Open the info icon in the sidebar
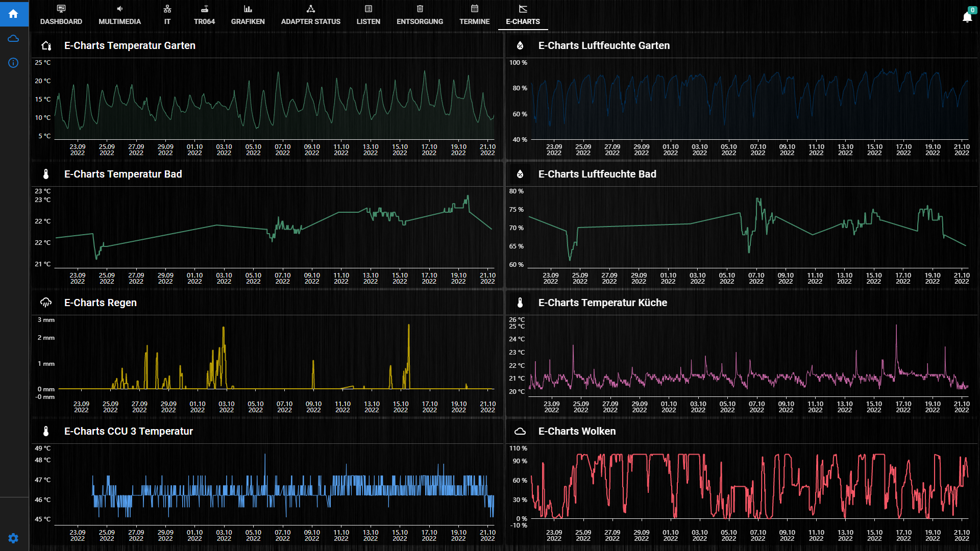 click(x=14, y=63)
